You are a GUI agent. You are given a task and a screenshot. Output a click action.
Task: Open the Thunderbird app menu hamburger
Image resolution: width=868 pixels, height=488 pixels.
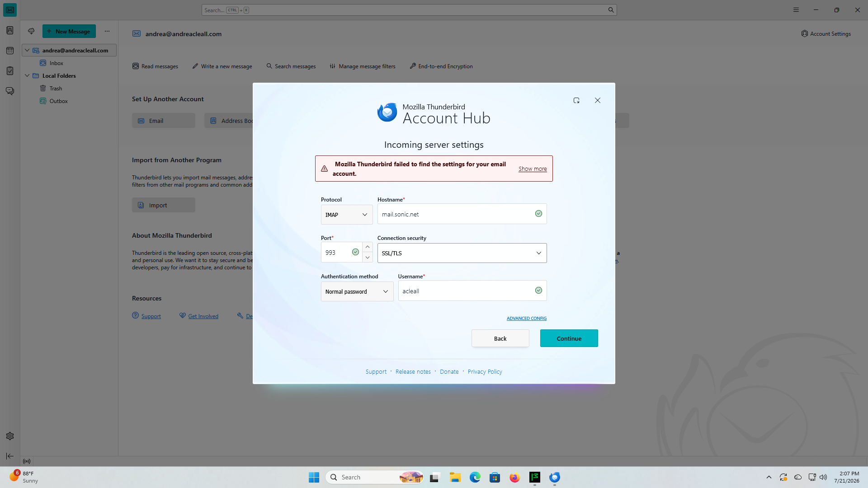[796, 10]
